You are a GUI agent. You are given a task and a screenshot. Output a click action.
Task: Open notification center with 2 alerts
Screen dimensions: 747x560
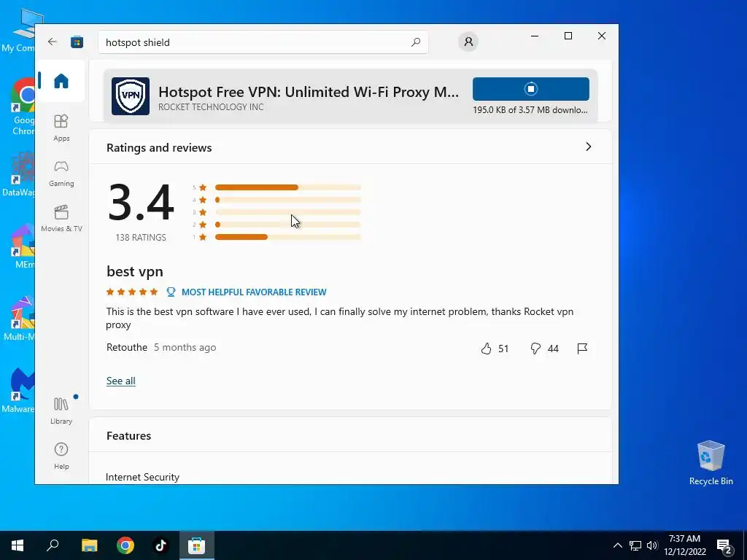click(x=724, y=546)
